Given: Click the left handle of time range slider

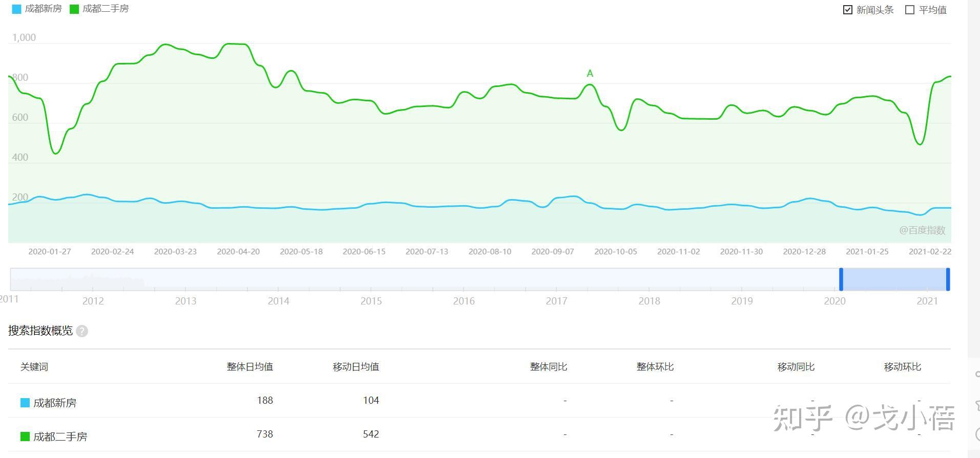Looking at the screenshot, I should click(x=841, y=279).
